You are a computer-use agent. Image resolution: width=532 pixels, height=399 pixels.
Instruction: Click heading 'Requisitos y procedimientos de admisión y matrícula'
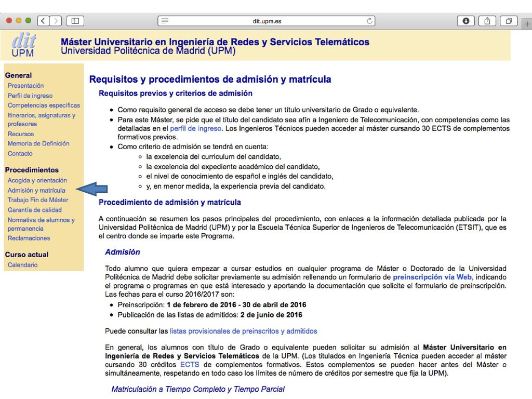click(210, 79)
